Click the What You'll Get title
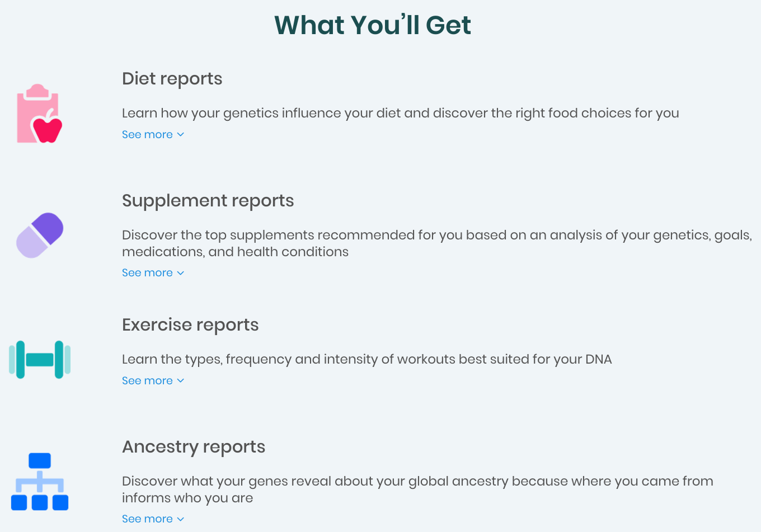Viewport: 761px width, 532px height. click(373, 25)
